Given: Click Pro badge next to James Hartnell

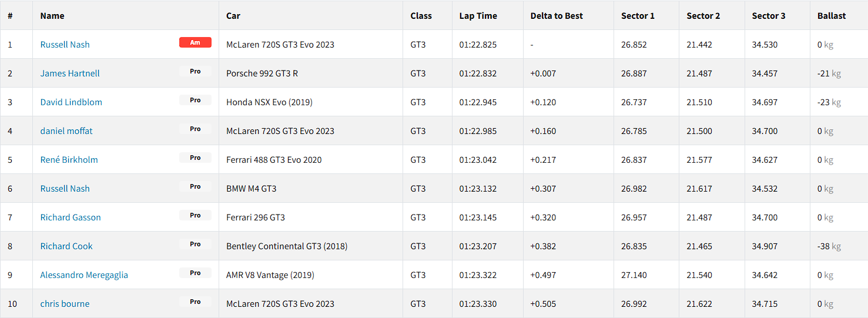Looking at the screenshot, I should tap(195, 71).
